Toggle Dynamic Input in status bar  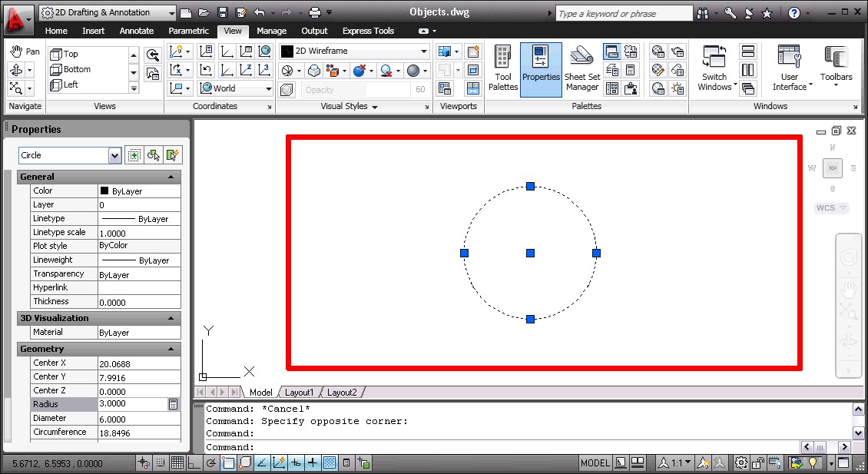click(297, 463)
